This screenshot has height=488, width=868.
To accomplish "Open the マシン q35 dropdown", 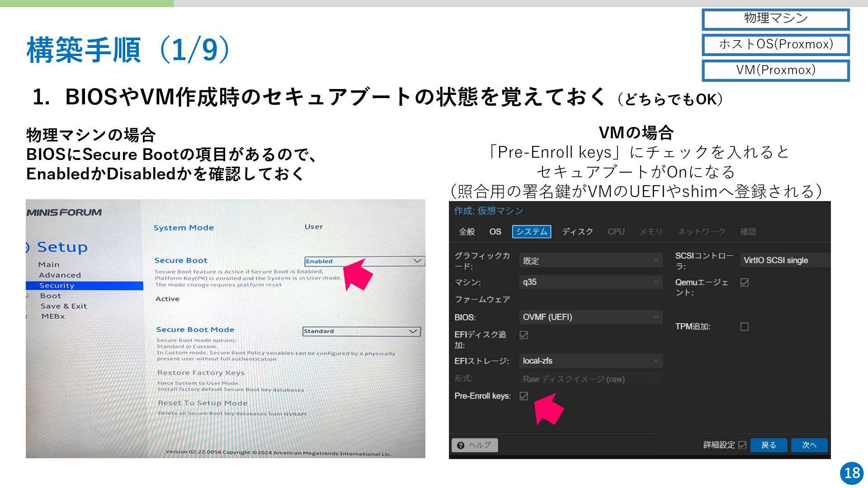I will click(590, 282).
